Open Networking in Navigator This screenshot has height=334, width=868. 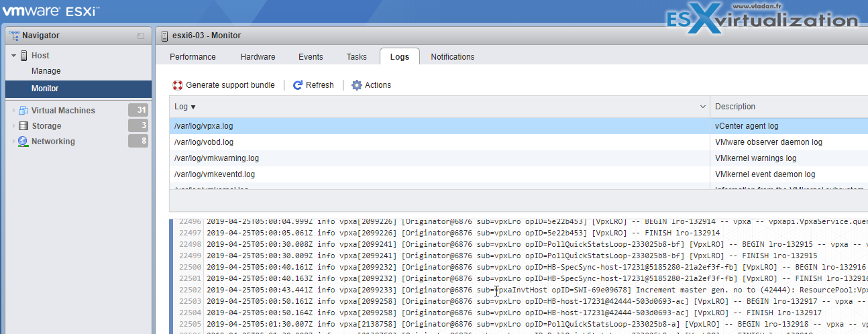(53, 142)
